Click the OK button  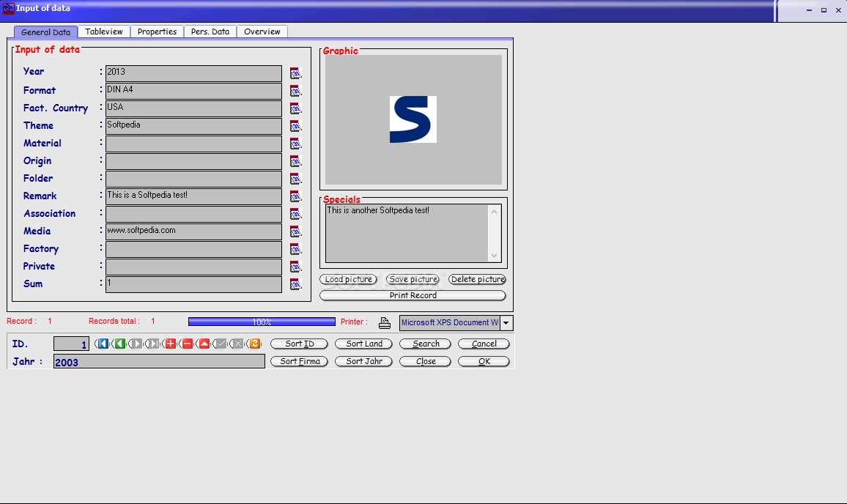pyautogui.click(x=484, y=361)
